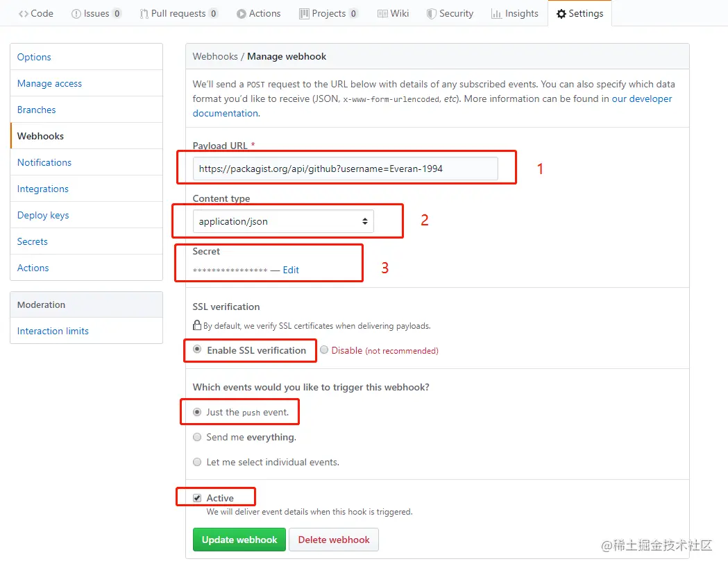
Task: Switch to Pull requests tab
Action: 179,13
